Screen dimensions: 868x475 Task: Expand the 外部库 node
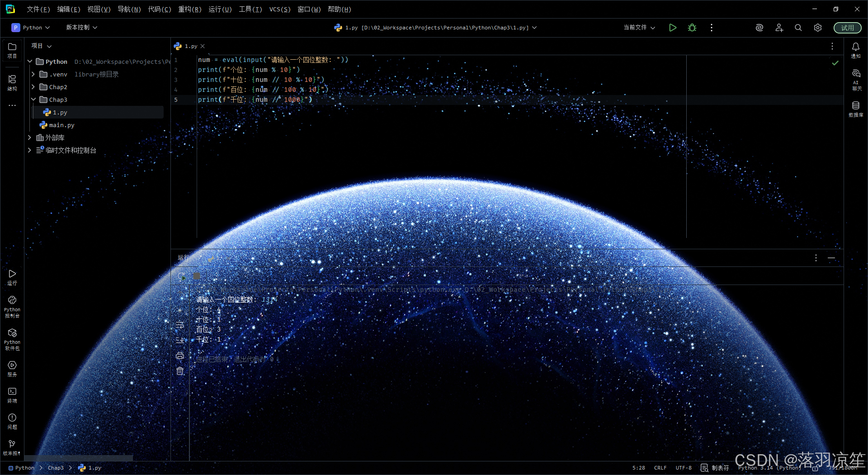point(30,138)
